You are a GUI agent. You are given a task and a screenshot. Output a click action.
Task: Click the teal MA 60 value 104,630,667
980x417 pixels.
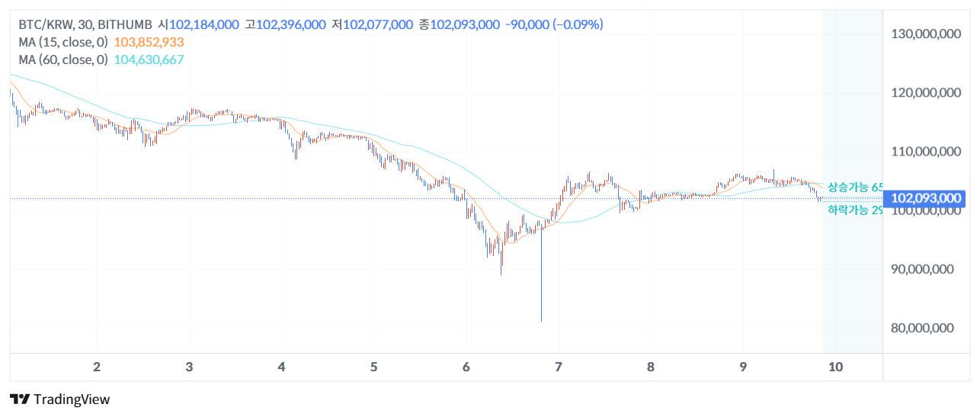click(149, 59)
